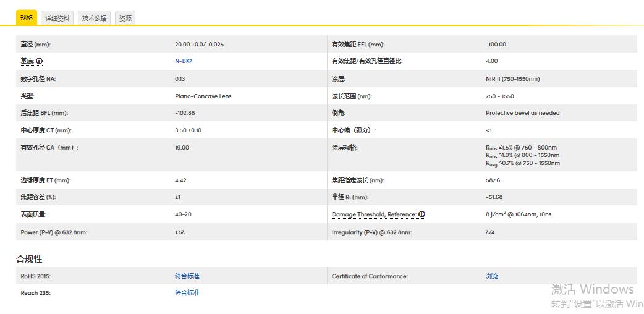Click the Irregularity (P-V) @ 632.8nm label
This screenshot has width=644, height=314.
click(371, 232)
